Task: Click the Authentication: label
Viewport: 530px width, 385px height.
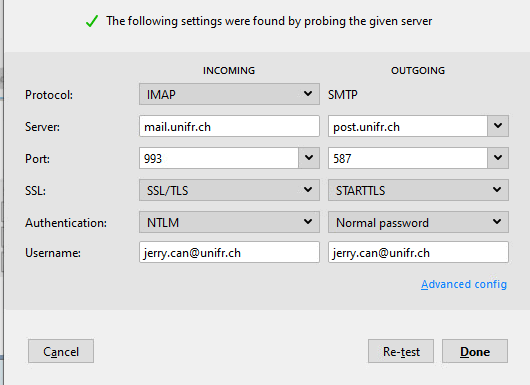Action: coord(66,223)
